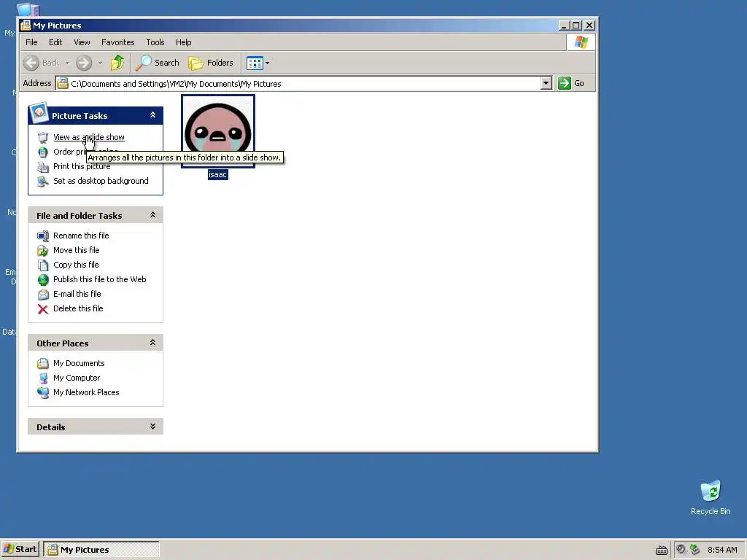Open My Documents from Other Places
Viewport: 747px width, 560px height.
79,363
